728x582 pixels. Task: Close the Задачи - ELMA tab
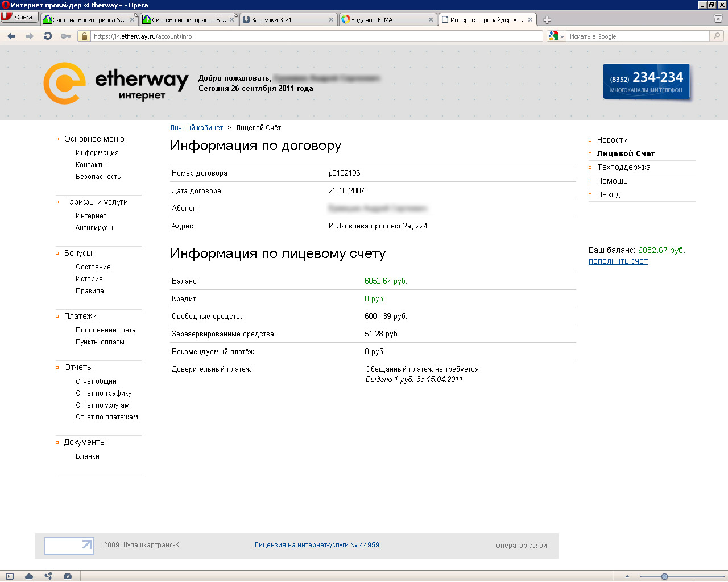coord(431,19)
